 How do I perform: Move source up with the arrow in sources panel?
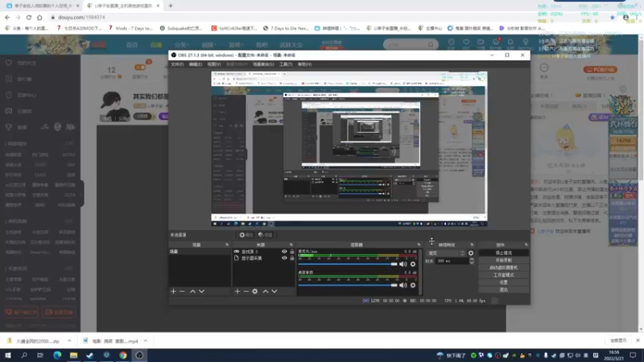point(266,291)
